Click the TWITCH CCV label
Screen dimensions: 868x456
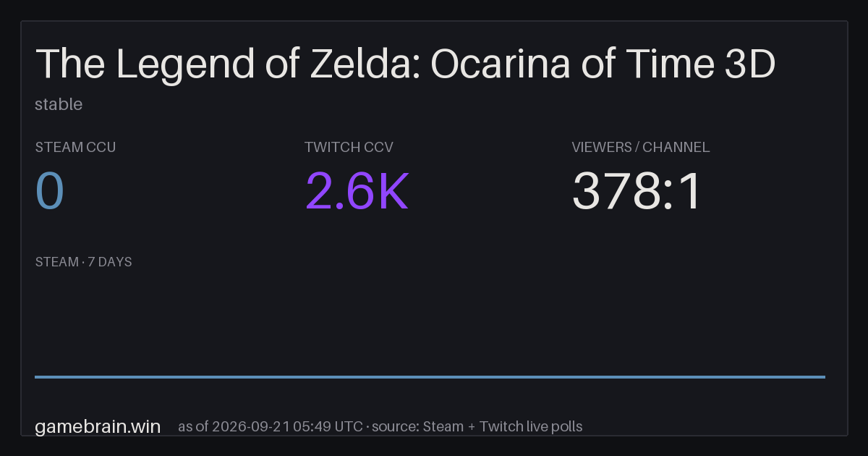[x=349, y=147]
